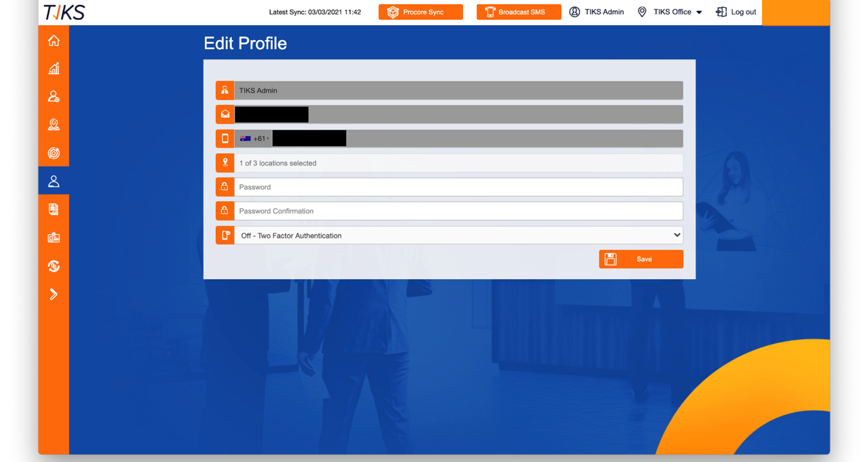The image size is (868, 462).
Task: Open the induction target icon in the sidebar
Action: tap(54, 153)
